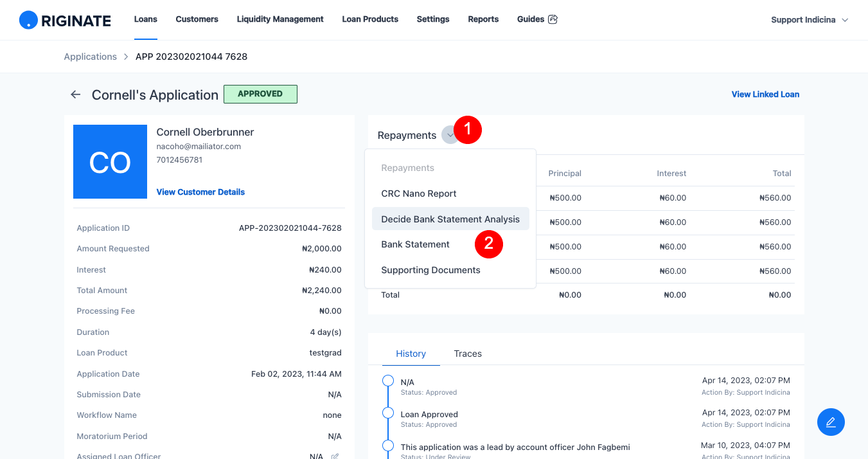Open the Guides link
Screen dimensions: 868x459
(531, 19)
